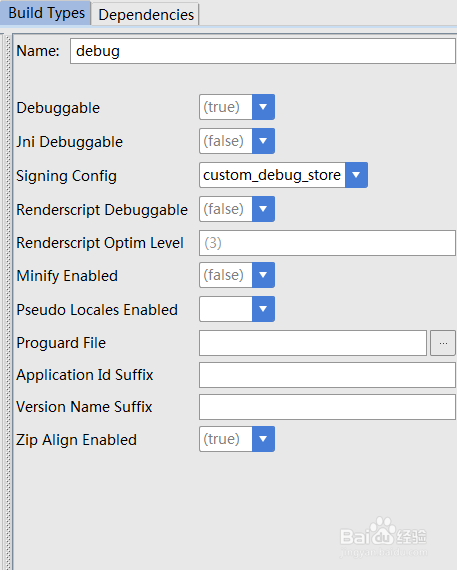Click the Debuggable (true) value box

point(226,107)
